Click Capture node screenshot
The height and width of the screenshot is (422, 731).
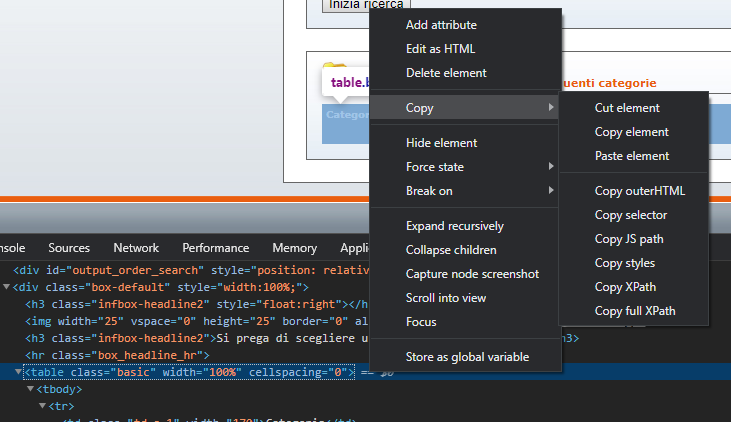[x=465, y=274]
